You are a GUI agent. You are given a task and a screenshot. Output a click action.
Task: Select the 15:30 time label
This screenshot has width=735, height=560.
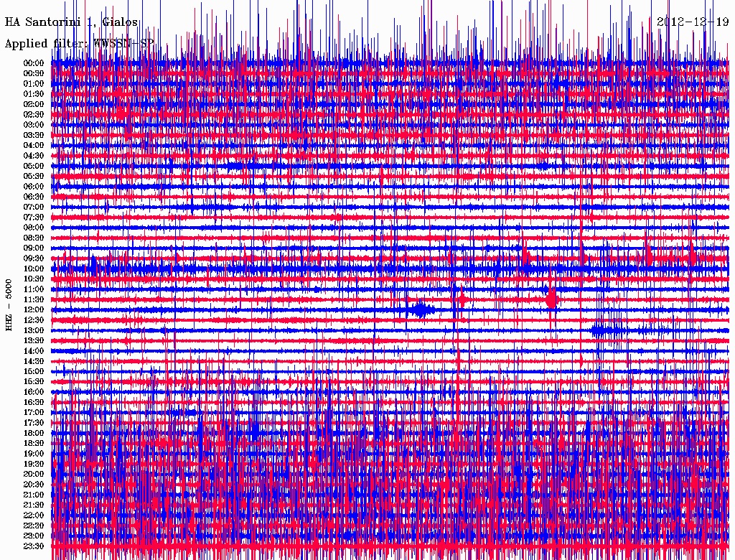[x=34, y=382]
